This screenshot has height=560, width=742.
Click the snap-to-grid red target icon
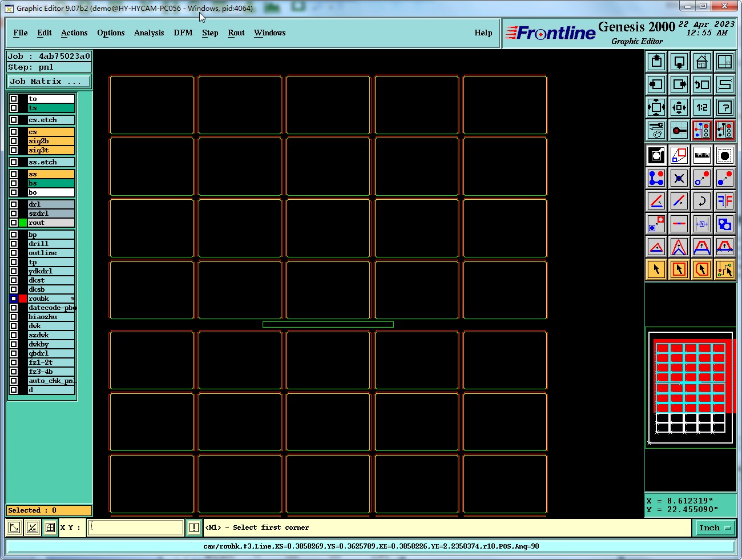click(x=679, y=130)
